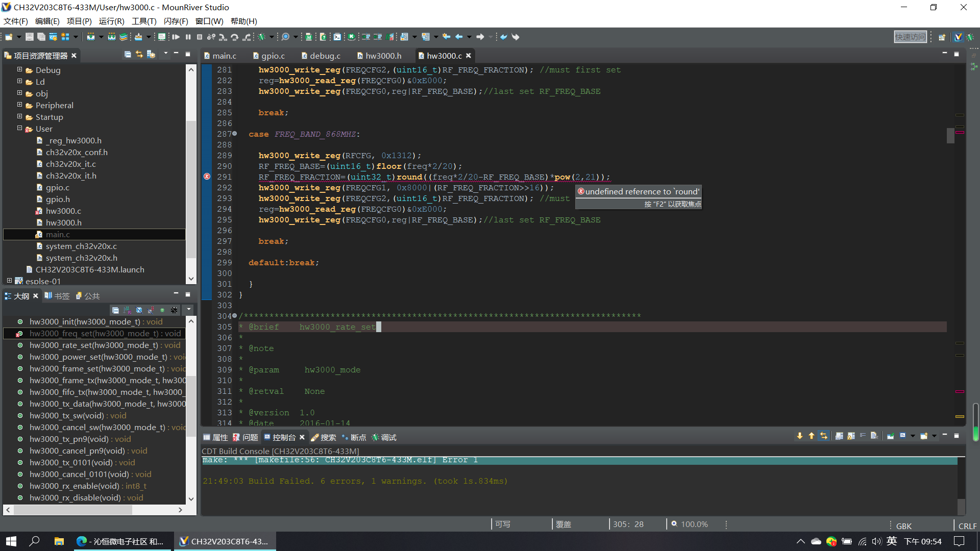Toggle alphabetical sort in the outline panel
Viewport: 980px width, 551px height.
coord(127,310)
